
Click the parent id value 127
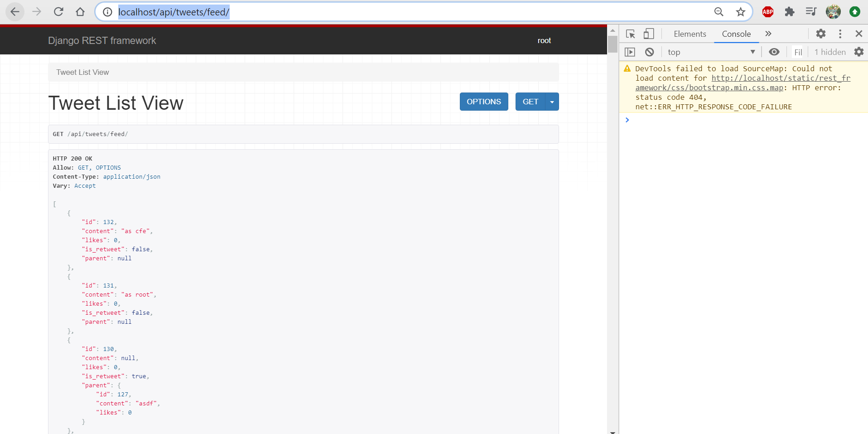(123, 395)
